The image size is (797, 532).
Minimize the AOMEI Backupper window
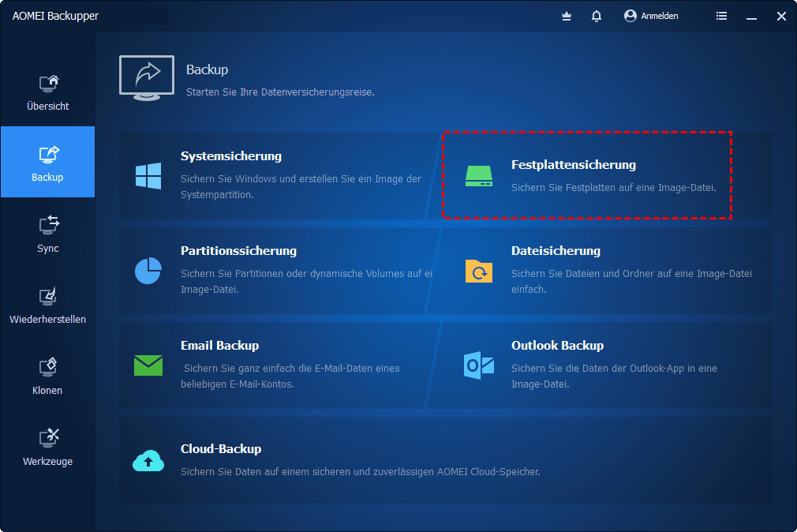click(752, 17)
